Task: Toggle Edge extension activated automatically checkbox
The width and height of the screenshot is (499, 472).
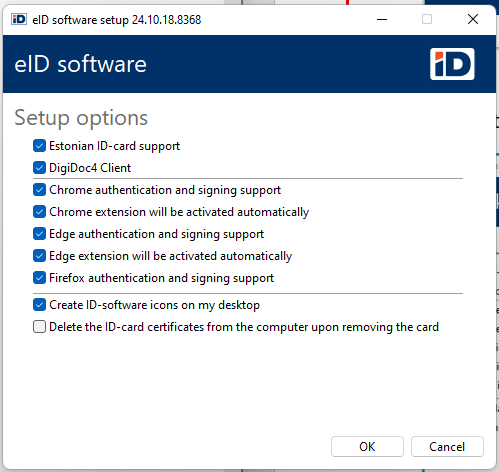Action: click(x=39, y=256)
